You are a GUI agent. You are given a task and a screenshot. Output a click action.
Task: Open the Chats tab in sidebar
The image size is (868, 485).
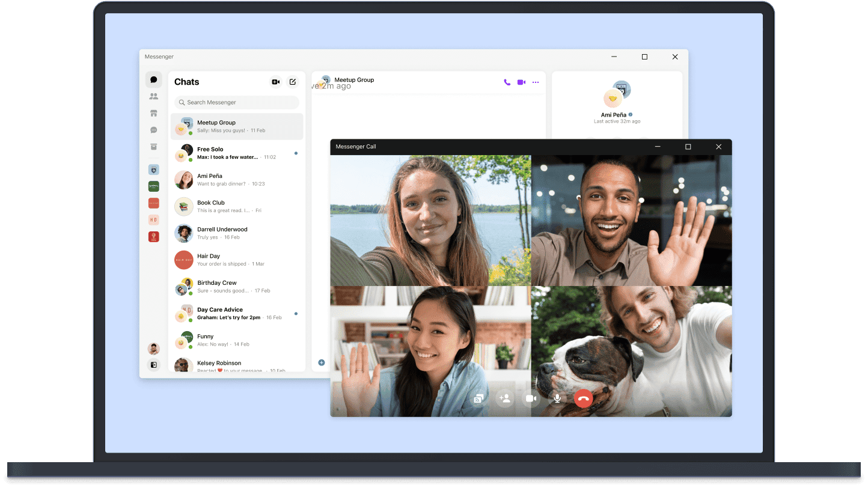coord(153,79)
